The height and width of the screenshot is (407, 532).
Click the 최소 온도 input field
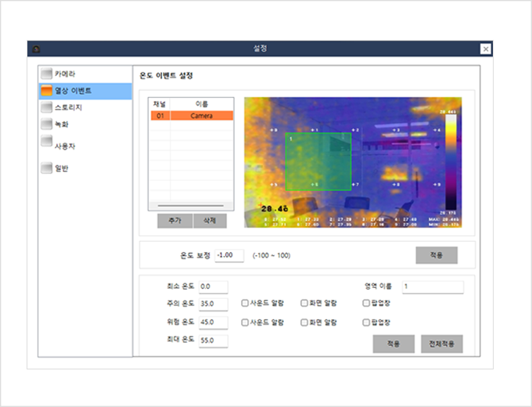point(213,286)
